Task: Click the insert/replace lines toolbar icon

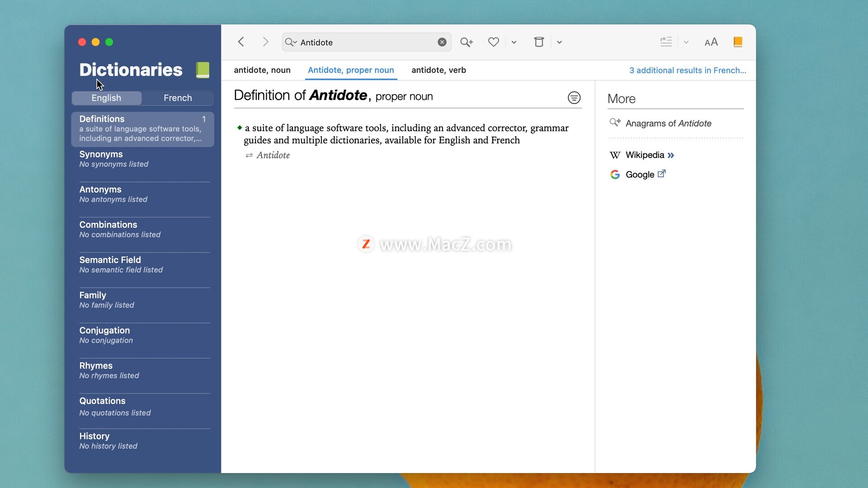Action: point(666,42)
